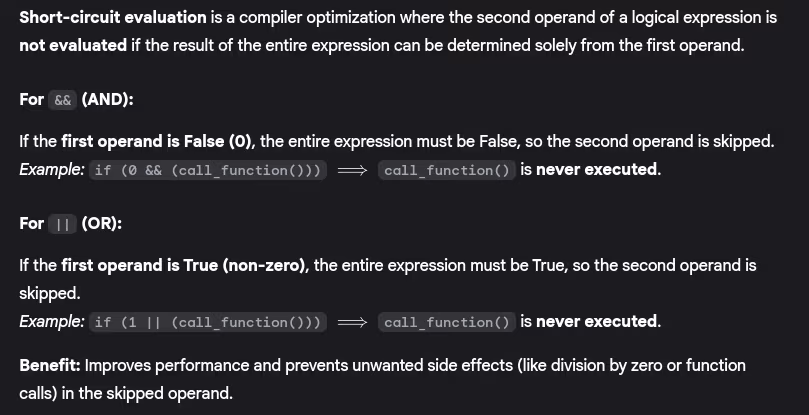Click the implies arrow in the OR example

pos(353,322)
